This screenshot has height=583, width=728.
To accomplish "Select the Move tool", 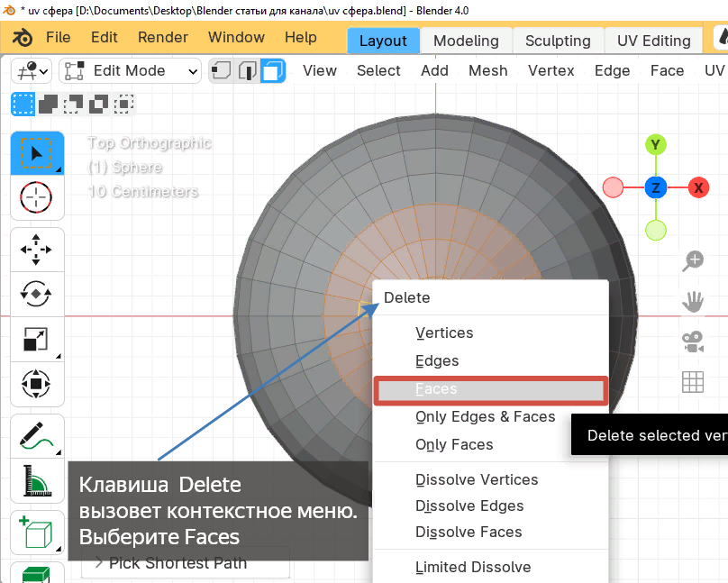I will click(36, 250).
